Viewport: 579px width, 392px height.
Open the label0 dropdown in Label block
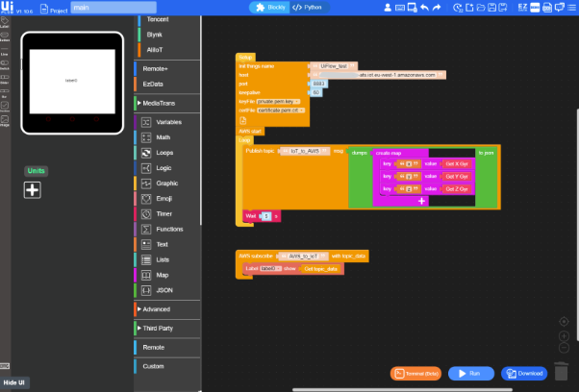pyautogui.click(x=270, y=268)
